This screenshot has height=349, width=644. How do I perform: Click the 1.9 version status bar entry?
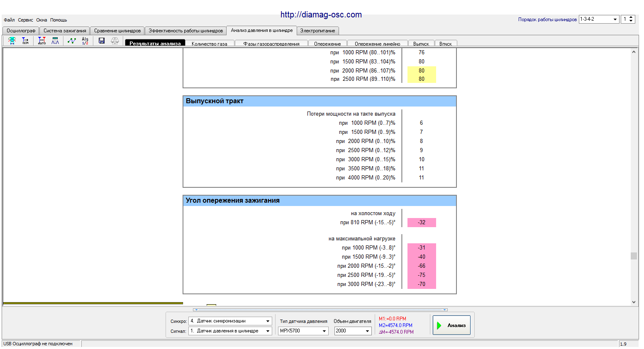(623, 344)
